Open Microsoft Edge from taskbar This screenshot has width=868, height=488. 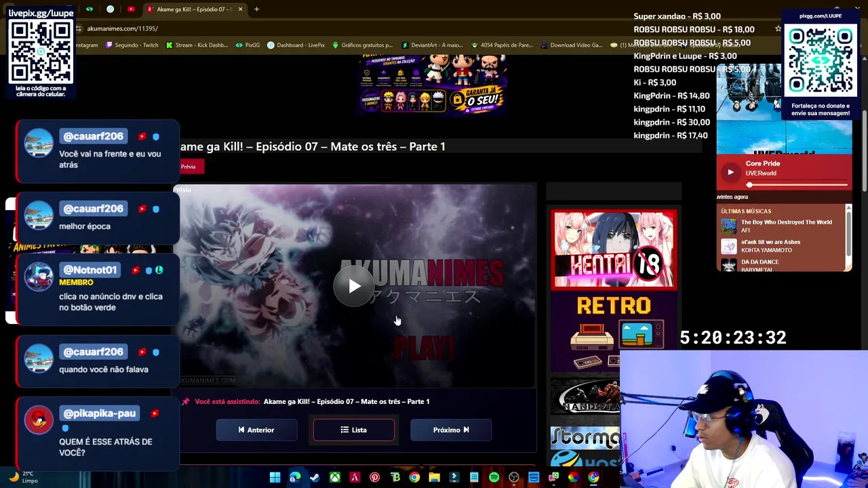(x=295, y=478)
